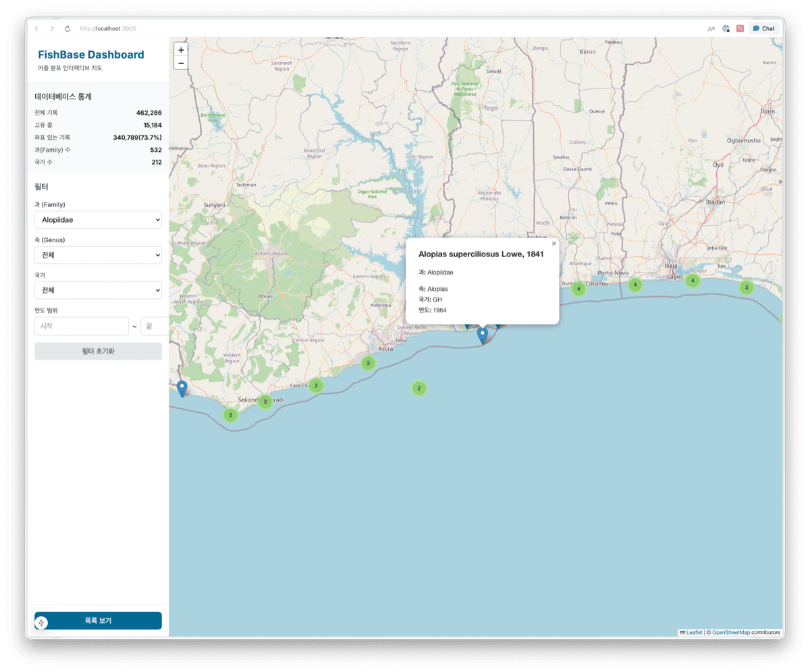Screen dimensions: 810x672
Task: Click the cluster marker showing 2 offshore
Action: click(x=418, y=389)
